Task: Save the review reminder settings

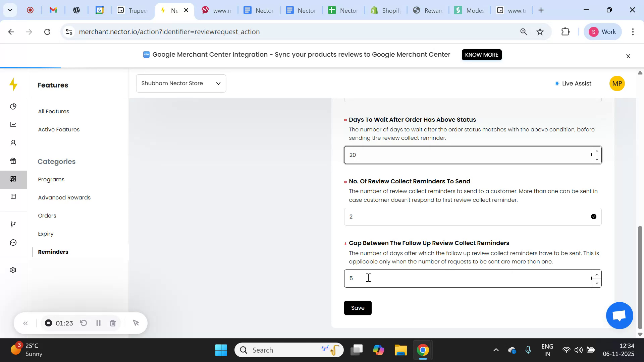Action: click(358, 308)
